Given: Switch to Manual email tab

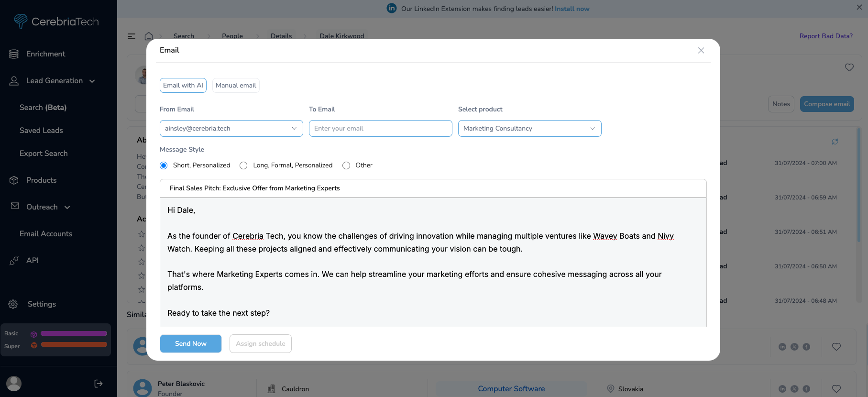Looking at the screenshot, I should coord(236,85).
